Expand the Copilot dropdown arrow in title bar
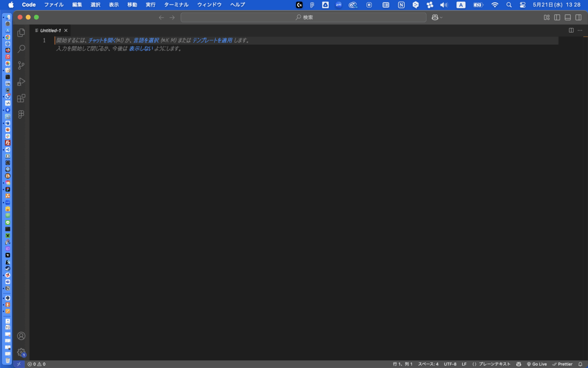This screenshot has height=368, width=588. pos(441,18)
